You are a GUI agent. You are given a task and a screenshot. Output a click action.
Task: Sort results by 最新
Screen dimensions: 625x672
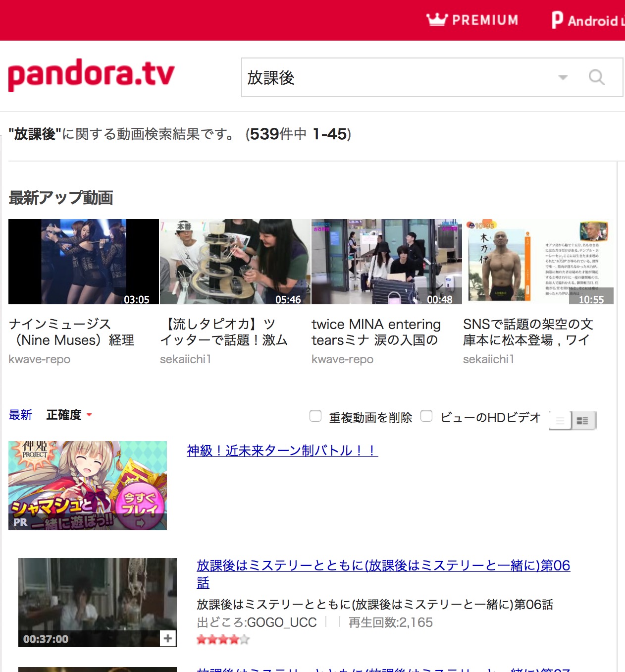pos(20,415)
